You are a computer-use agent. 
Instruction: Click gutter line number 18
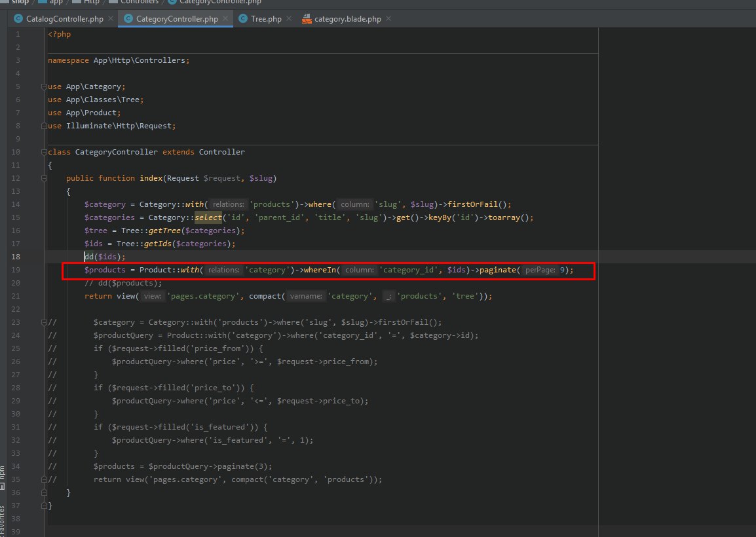(x=16, y=257)
